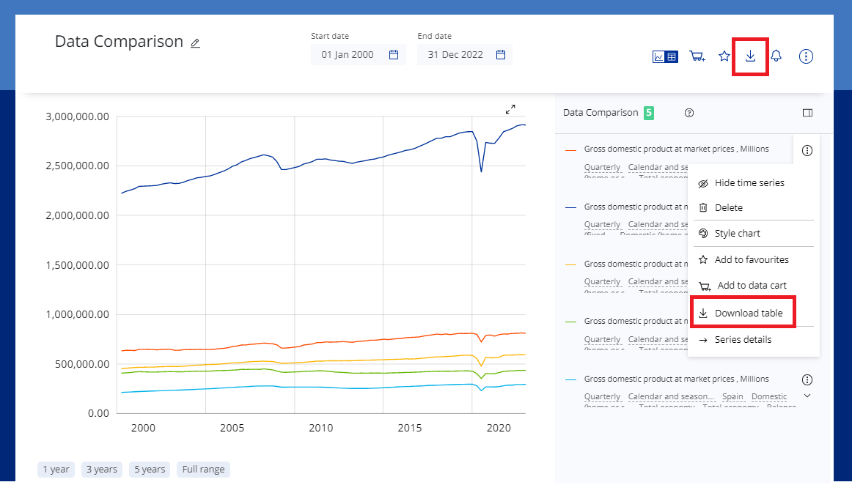Click the help question mark icon
This screenshot has width=852, height=504.
[688, 113]
